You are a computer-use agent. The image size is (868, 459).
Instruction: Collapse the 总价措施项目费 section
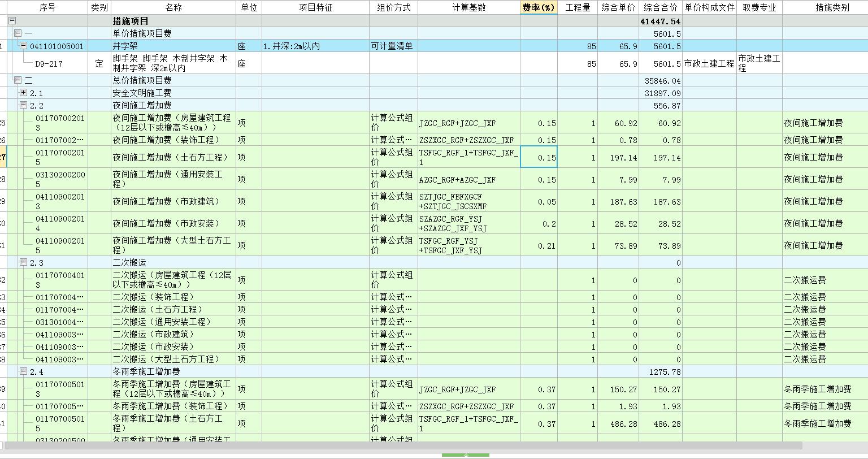coord(18,80)
